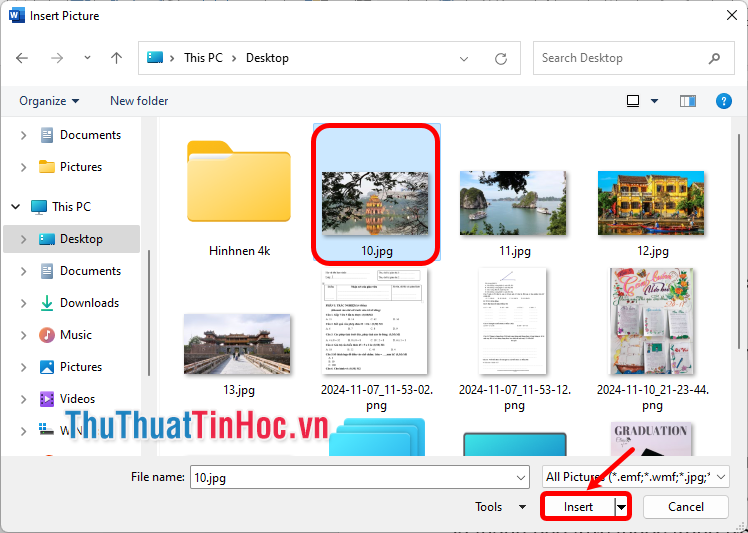Click the Cancel button
The height and width of the screenshot is (533, 748).
point(686,507)
